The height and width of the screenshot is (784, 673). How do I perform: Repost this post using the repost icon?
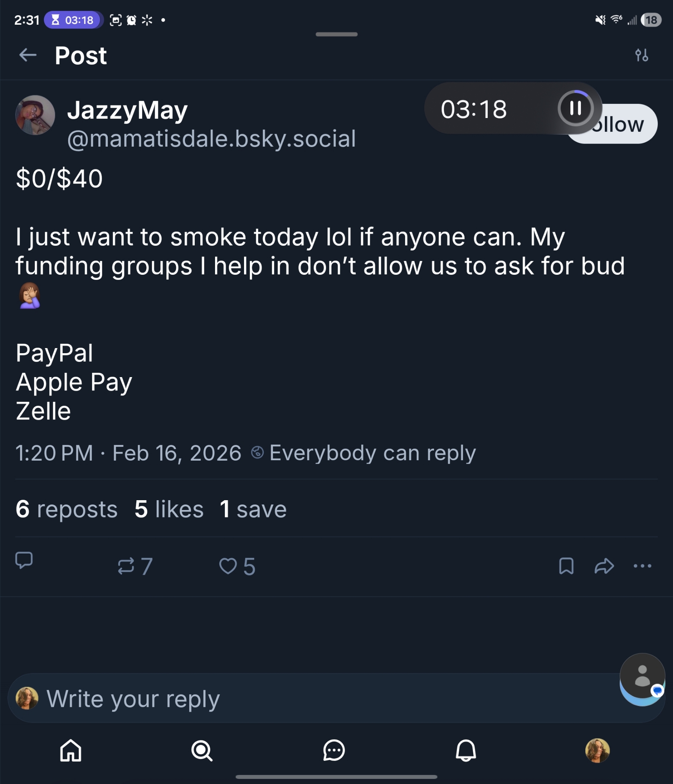[x=127, y=566]
